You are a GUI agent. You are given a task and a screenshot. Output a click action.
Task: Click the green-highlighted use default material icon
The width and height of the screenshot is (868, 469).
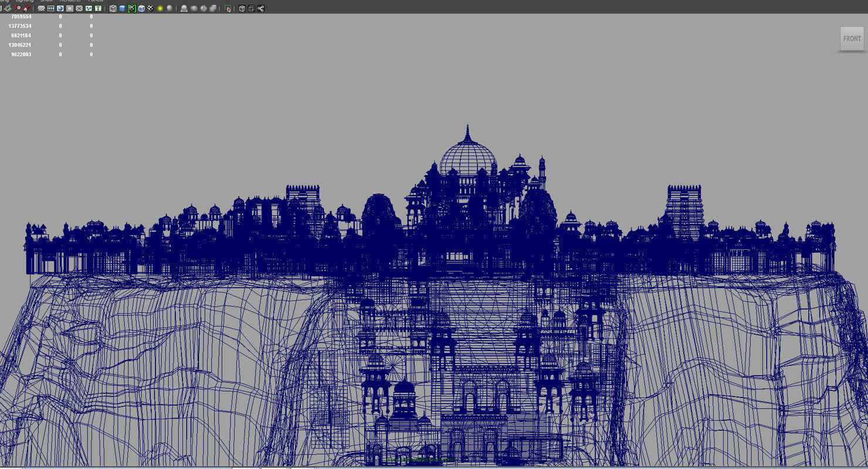(132, 8)
